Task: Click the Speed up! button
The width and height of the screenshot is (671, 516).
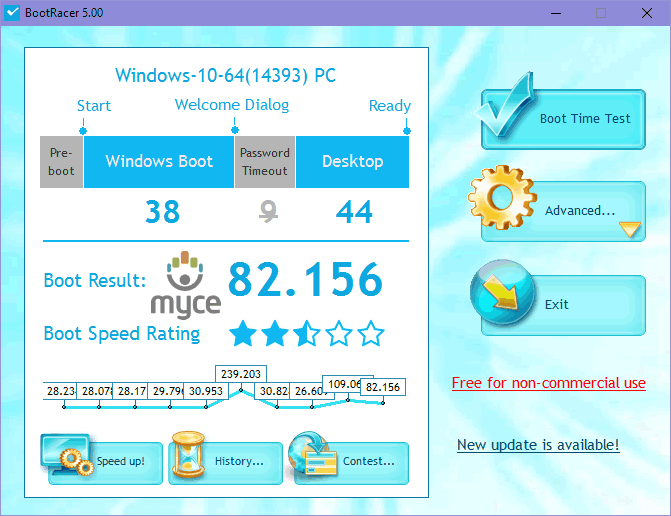Action: [105, 463]
